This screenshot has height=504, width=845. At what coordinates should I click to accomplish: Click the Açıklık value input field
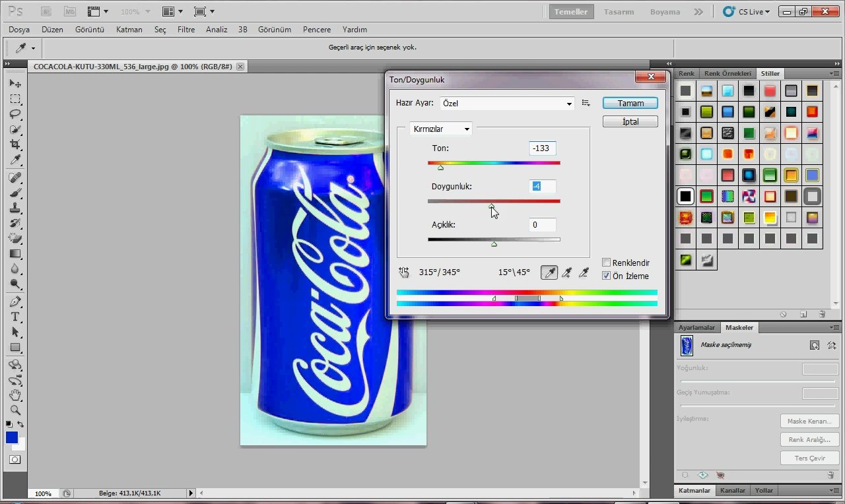542,225
